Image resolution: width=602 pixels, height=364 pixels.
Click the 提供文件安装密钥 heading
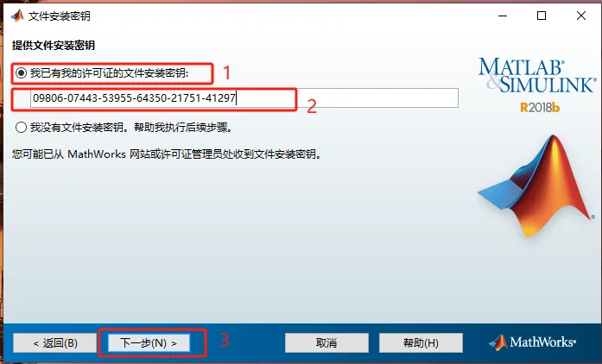pos(54,45)
